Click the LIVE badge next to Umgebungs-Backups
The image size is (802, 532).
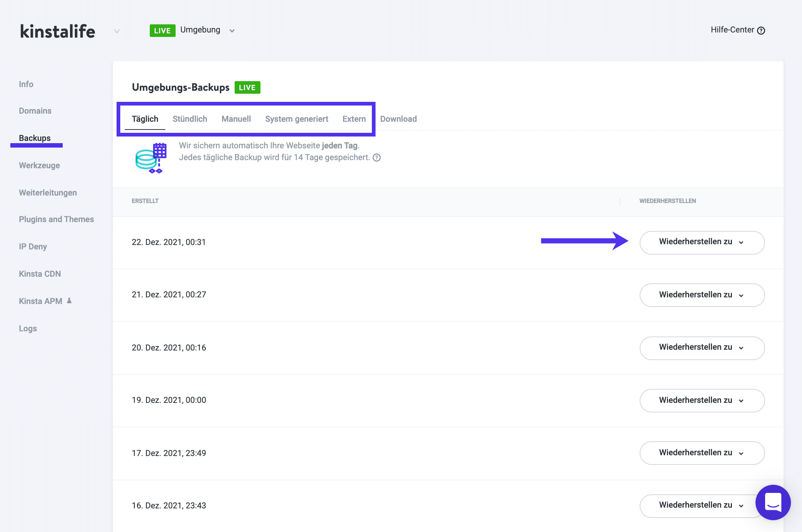[x=247, y=87]
